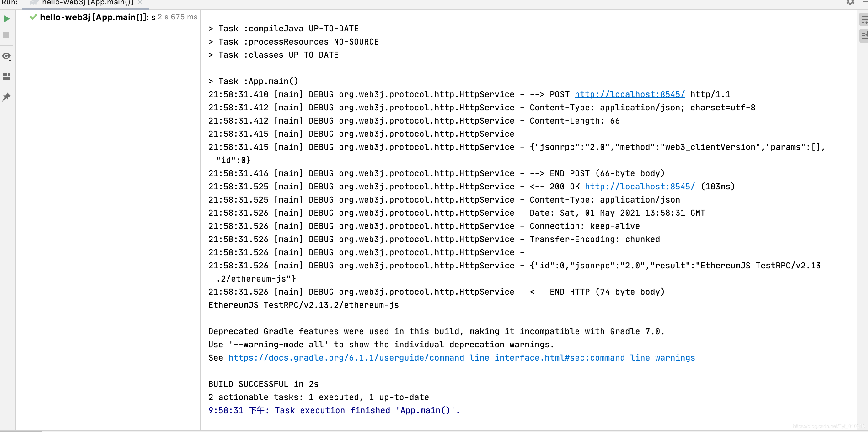
Task: Click the Gradle elephant icon on the run tab
Action: 34,3
